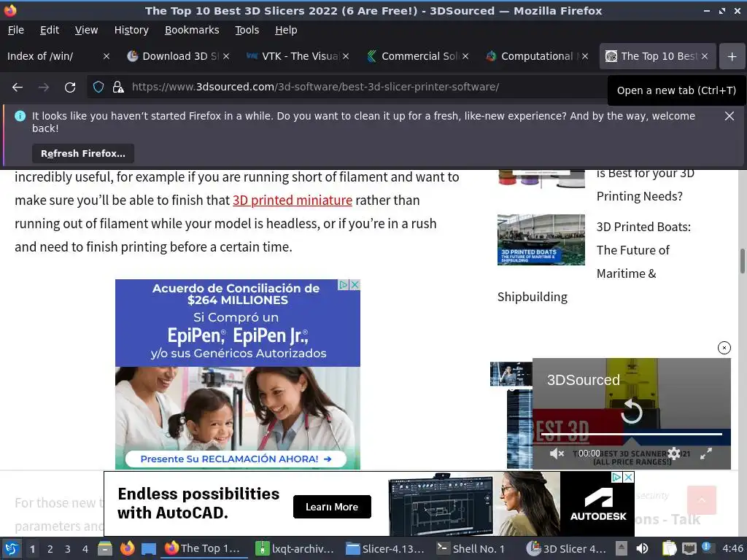Expand video to fullscreen
Image resolution: width=747 pixels, height=560 pixels.
pos(706,454)
